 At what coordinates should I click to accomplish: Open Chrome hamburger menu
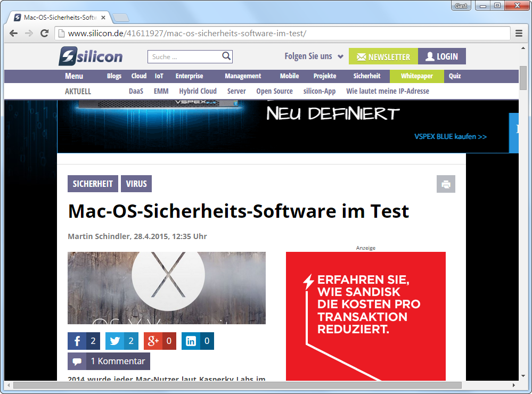click(x=519, y=34)
